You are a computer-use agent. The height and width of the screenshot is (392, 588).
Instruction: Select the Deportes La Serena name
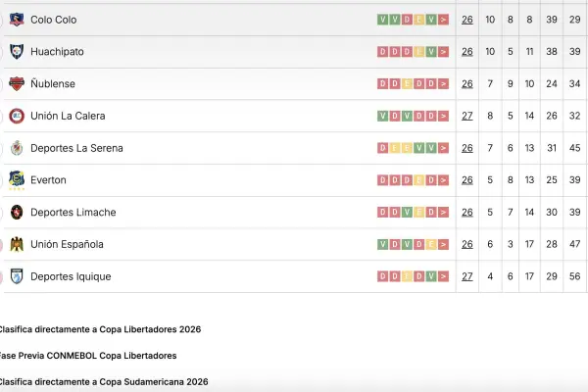click(x=76, y=148)
